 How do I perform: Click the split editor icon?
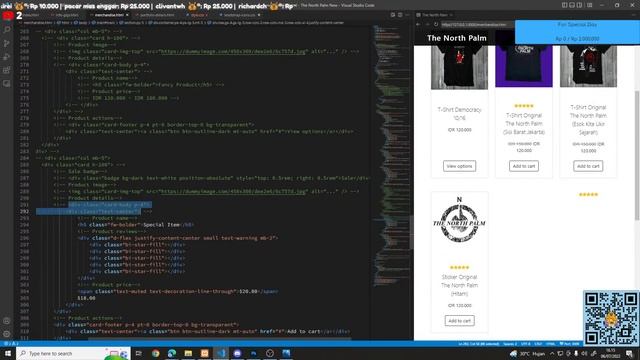(400, 15)
